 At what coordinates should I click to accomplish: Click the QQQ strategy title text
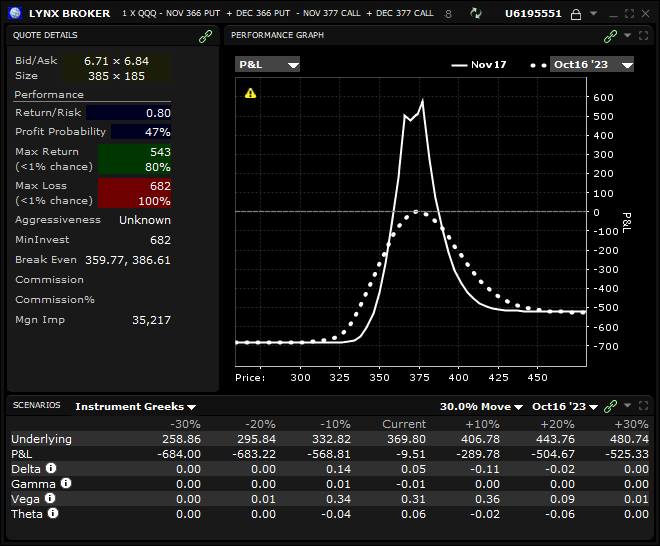[x=278, y=13]
